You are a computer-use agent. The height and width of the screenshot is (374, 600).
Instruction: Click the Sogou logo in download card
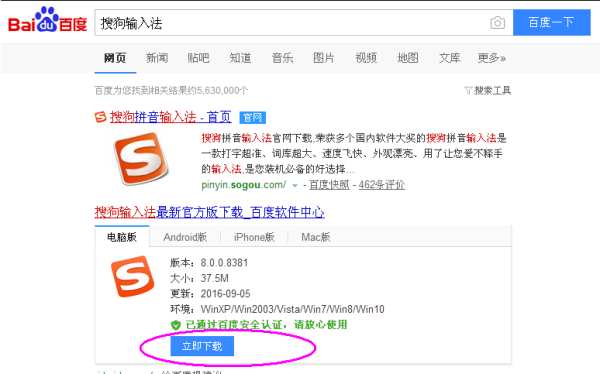point(132,276)
